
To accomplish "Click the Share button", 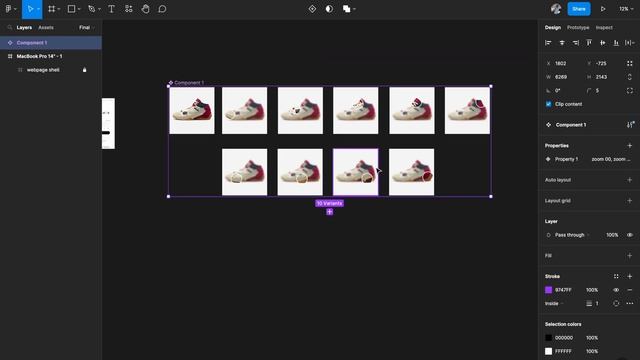I will click(579, 9).
